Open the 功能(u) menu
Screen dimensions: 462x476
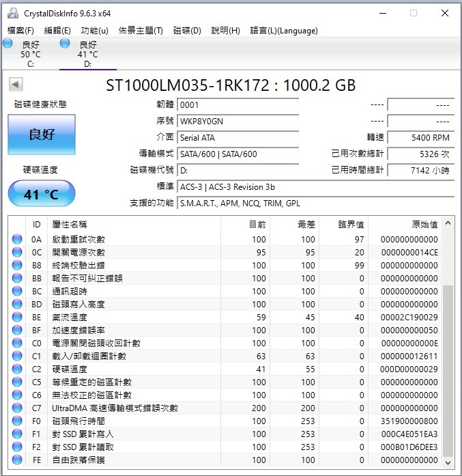point(95,31)
